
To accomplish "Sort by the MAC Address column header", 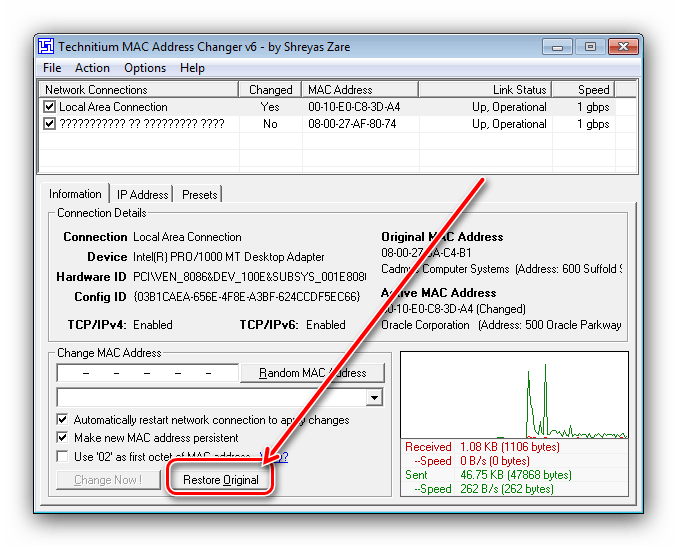I will tap(360, 89).
